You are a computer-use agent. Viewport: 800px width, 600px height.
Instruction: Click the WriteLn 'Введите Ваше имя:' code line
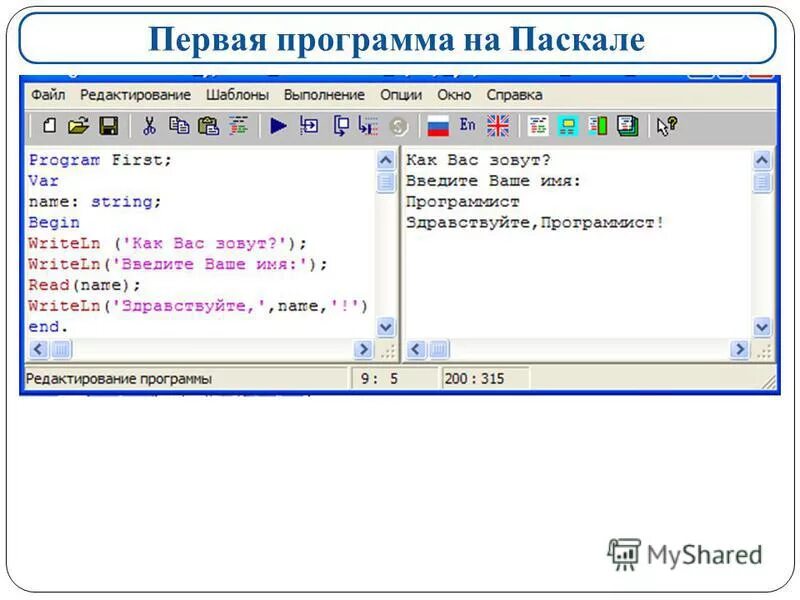coord(178,264)
